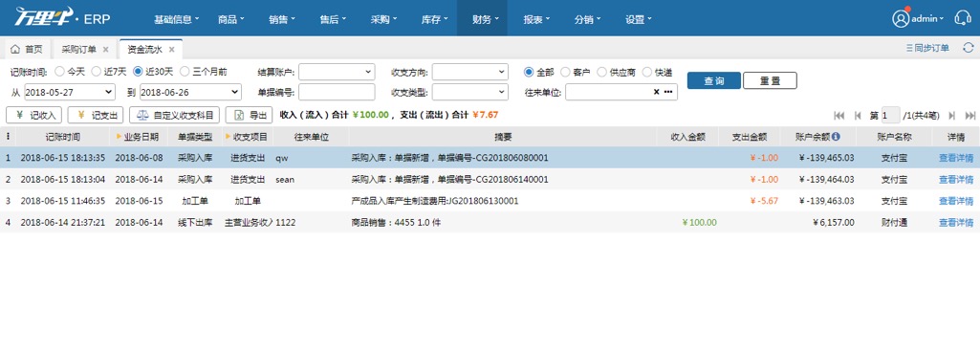980x352 pixels.
Task: Click the 自定义收支科目 button
Action: [174, 115]
